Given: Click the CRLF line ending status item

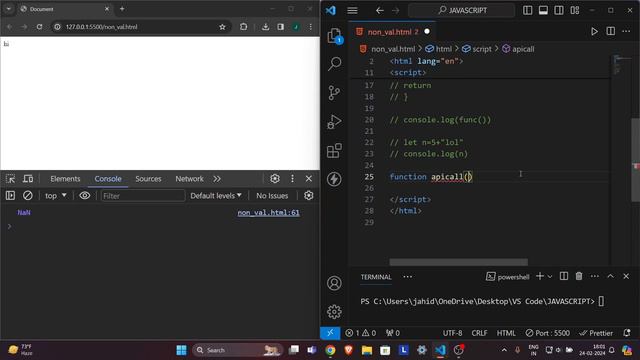Looking at the screenshot, I should click(x=479, y=333).
